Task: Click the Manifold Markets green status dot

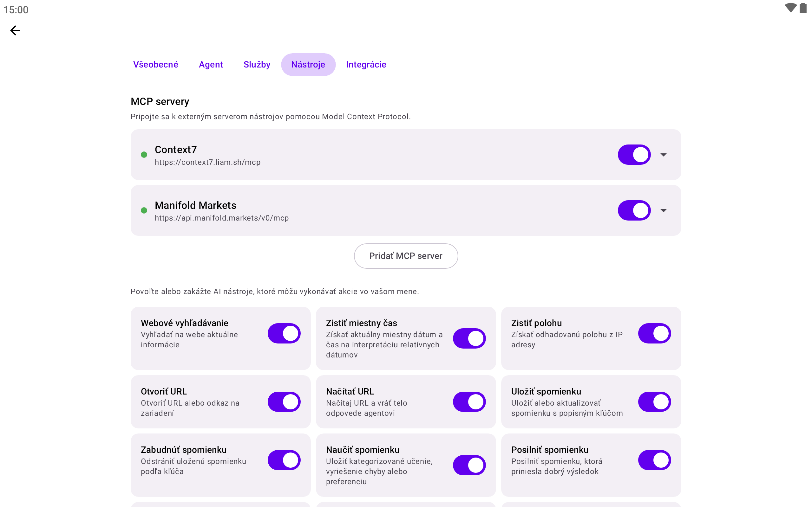Action: (144, 210)
